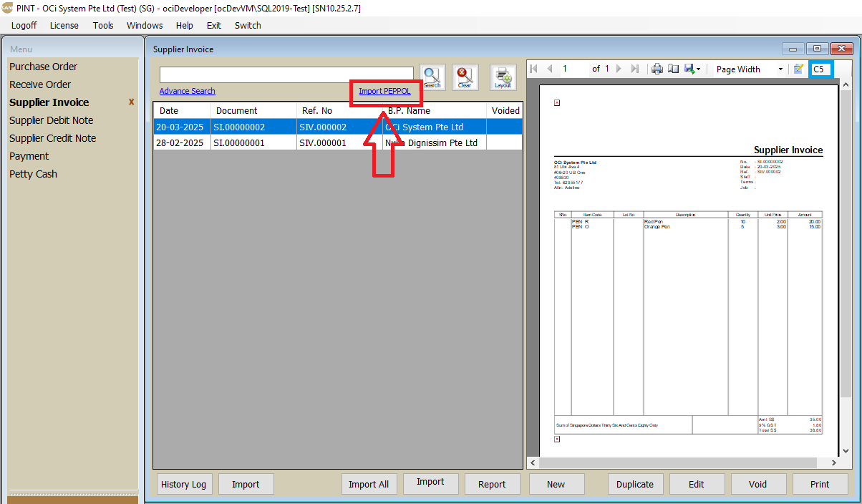Click the Search magnifier icon
The width and height of the screenshot is (862, 504).
point(432,77)
